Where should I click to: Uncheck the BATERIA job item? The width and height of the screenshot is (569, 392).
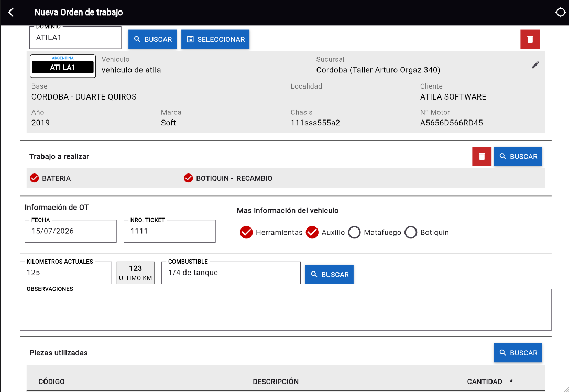pos(35,178)
